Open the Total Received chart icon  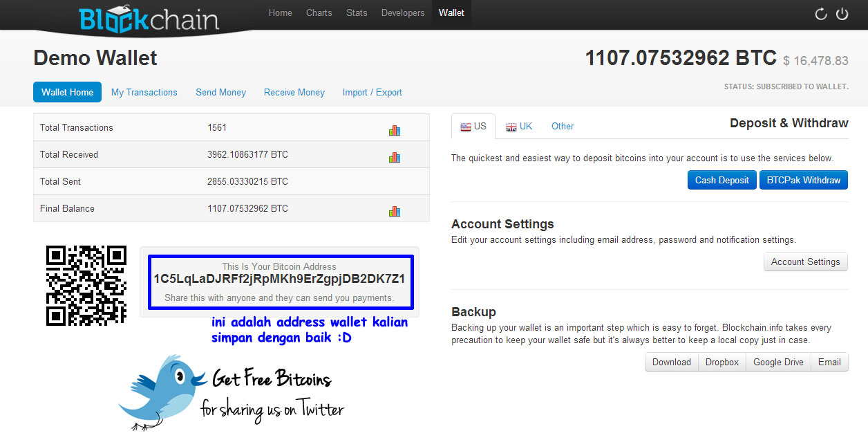click(395, 157)
